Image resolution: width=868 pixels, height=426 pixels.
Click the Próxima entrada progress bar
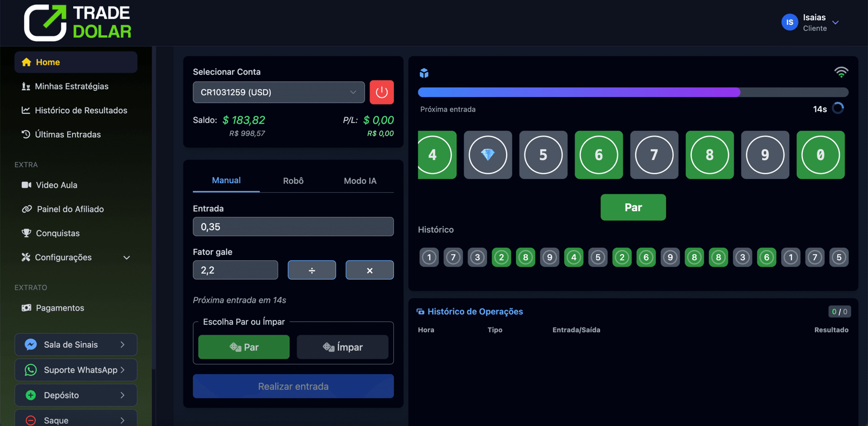(x=633, y=92)
